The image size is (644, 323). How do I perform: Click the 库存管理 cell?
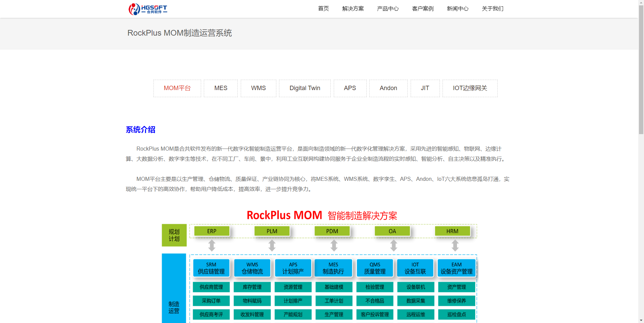(x=252, y=287)
